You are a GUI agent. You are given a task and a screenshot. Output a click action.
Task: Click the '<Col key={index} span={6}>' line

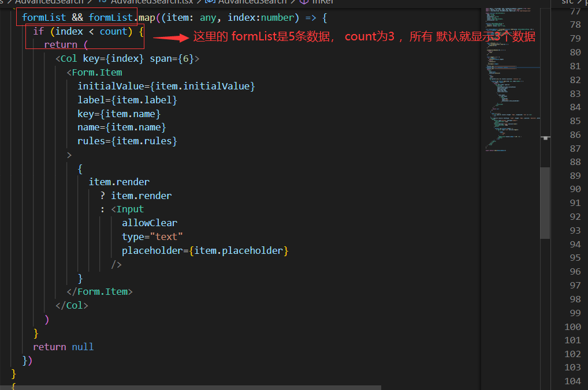127,59
